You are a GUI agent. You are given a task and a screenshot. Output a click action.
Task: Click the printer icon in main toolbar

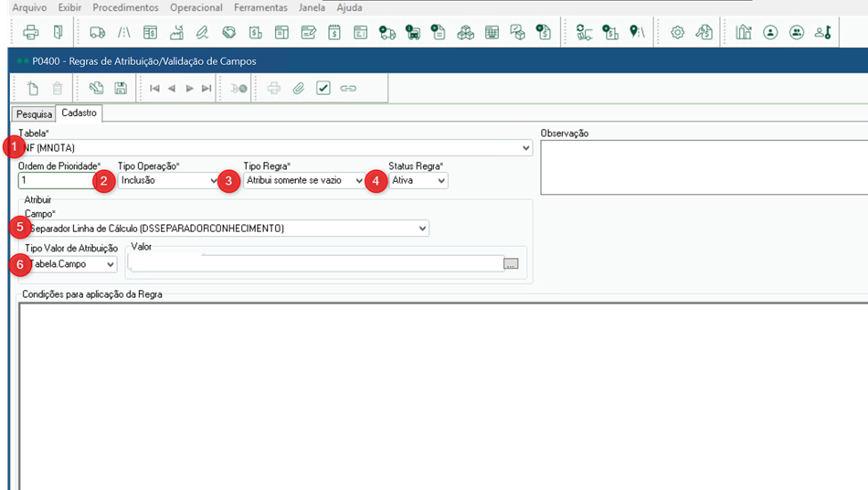click(x=30, y=33)
